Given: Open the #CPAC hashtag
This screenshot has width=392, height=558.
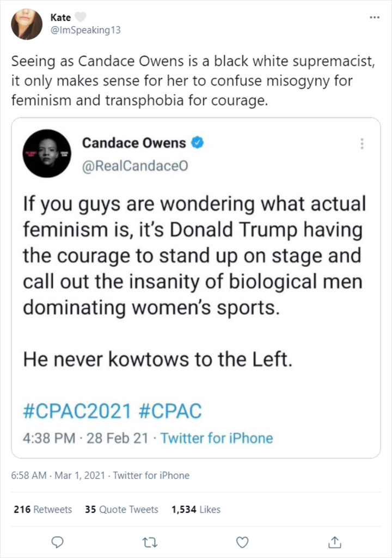Looking at the screenshot, I should coord(170,411).
